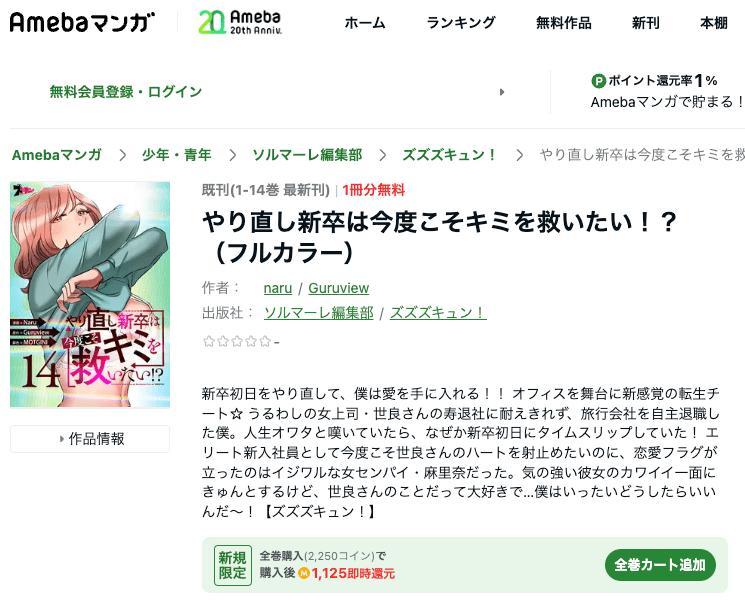Viewport: 745px width, 605px height.
Task: Click chevron after ソルマーレ編集部 breadcrumb
Action: [x=382, y=155]
